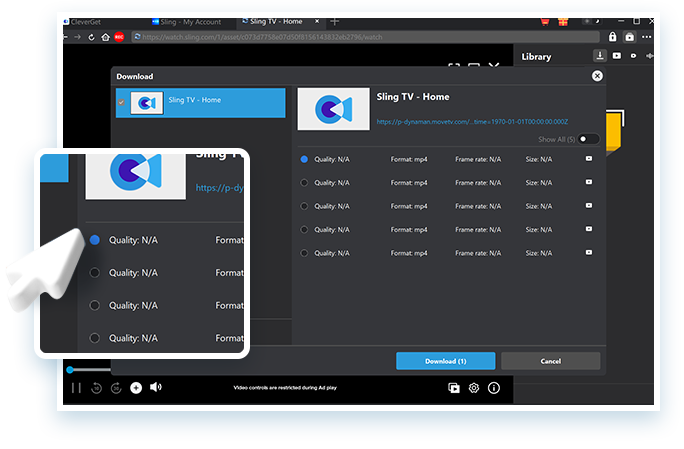684x449 pixels.
Task: Open Library recording dot tab icon
Action: [633, 56]
